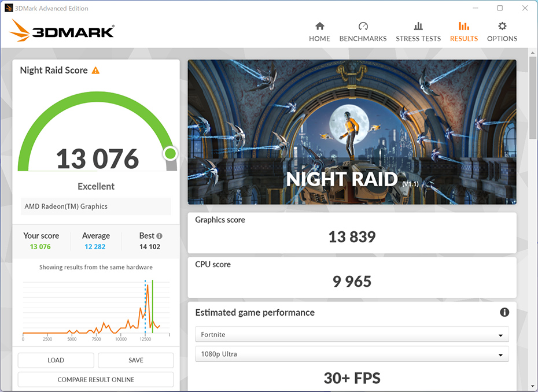Click the Options gear icon
538x392 pixels.
click(502, 26)
